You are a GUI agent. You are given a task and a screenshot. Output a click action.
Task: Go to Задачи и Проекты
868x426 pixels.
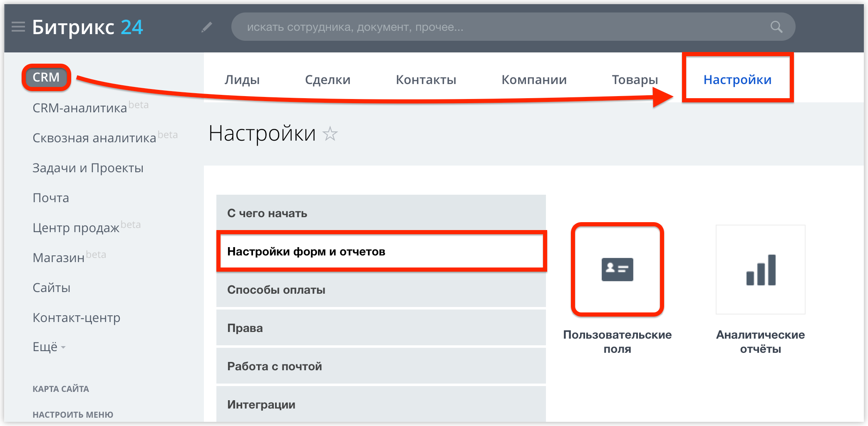pyautogui.click(x=88, y=168)
